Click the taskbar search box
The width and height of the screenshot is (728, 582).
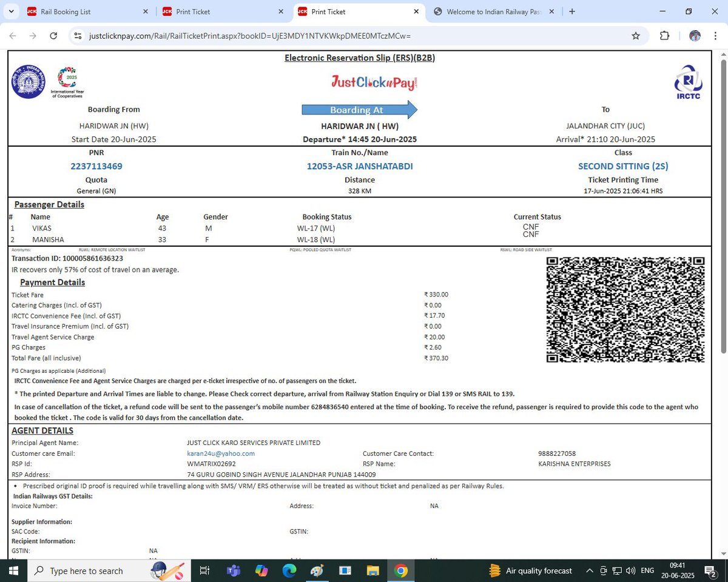[109, 570]
